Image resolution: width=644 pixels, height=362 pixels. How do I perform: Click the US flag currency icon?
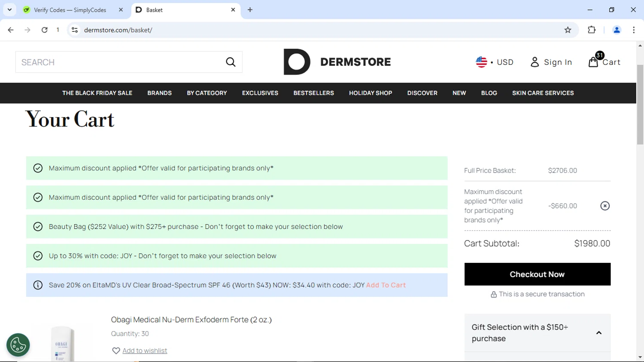tap(481, 62)
